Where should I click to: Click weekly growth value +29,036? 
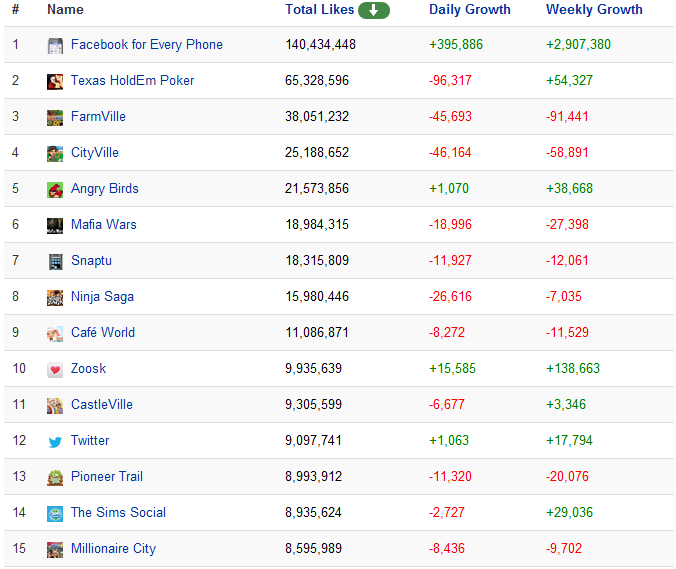[570, 513]
